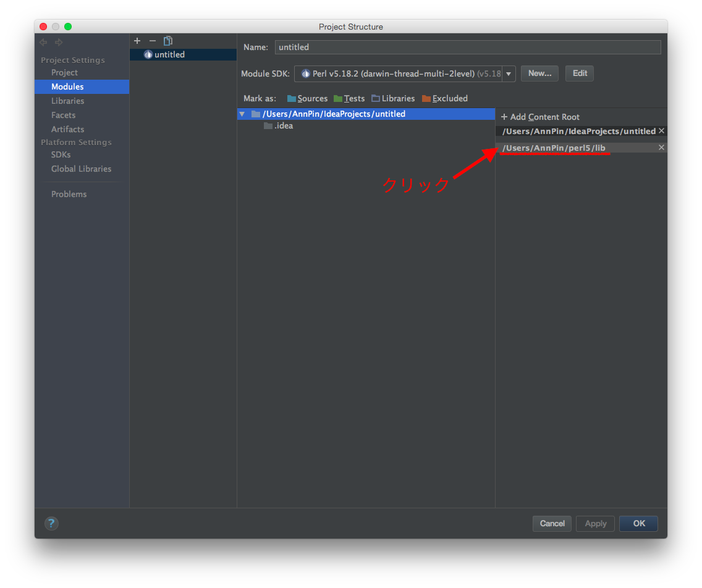
Task: Open the Libraries settings section
Action: pyautogui.click(x=67, y=101)
